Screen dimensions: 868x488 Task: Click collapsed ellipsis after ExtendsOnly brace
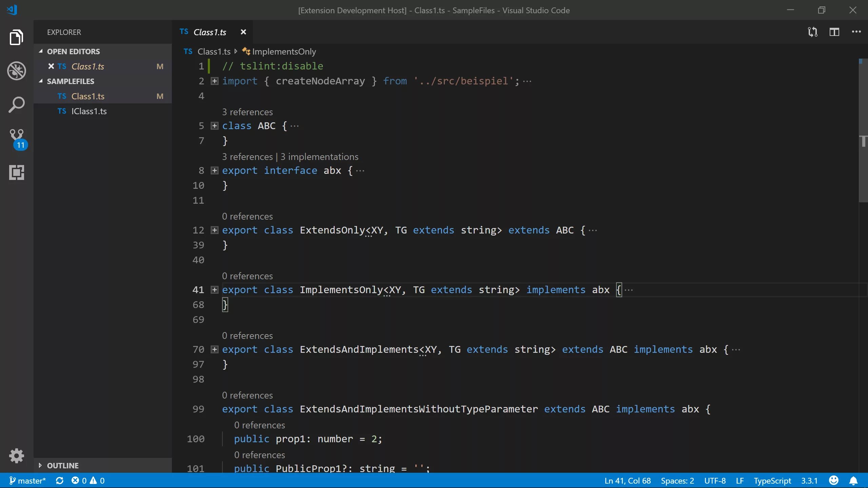pos(593,230)
